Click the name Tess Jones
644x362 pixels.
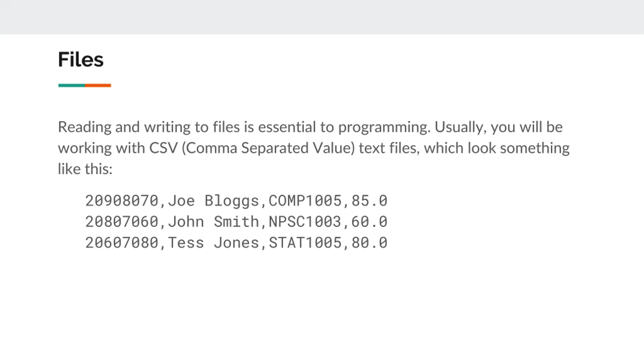tap(213, 243)
